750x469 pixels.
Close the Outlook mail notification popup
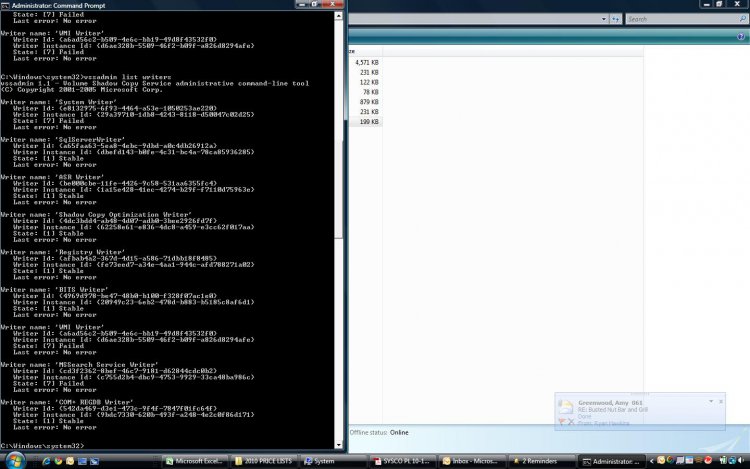(721, 402)
